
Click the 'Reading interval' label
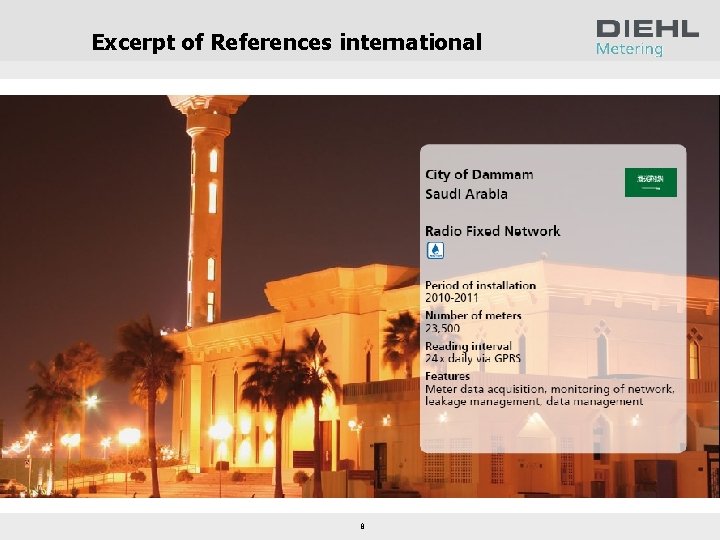tap(468, 346)
